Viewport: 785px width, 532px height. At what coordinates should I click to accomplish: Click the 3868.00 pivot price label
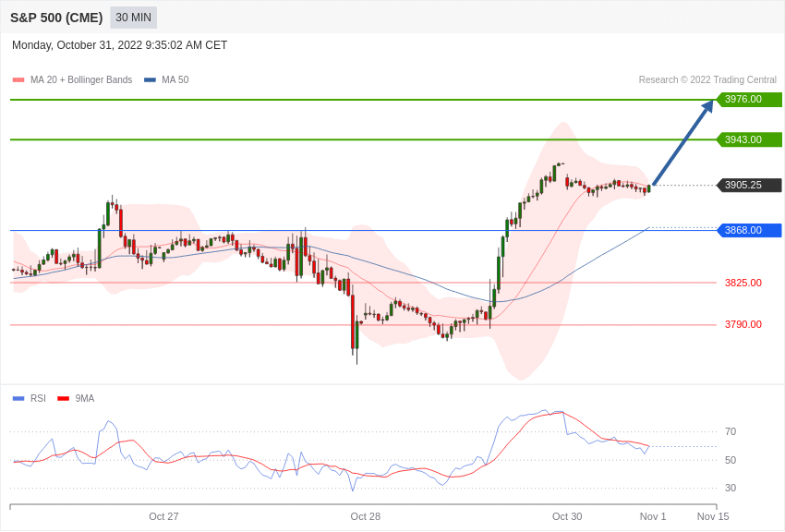point(750,230)
